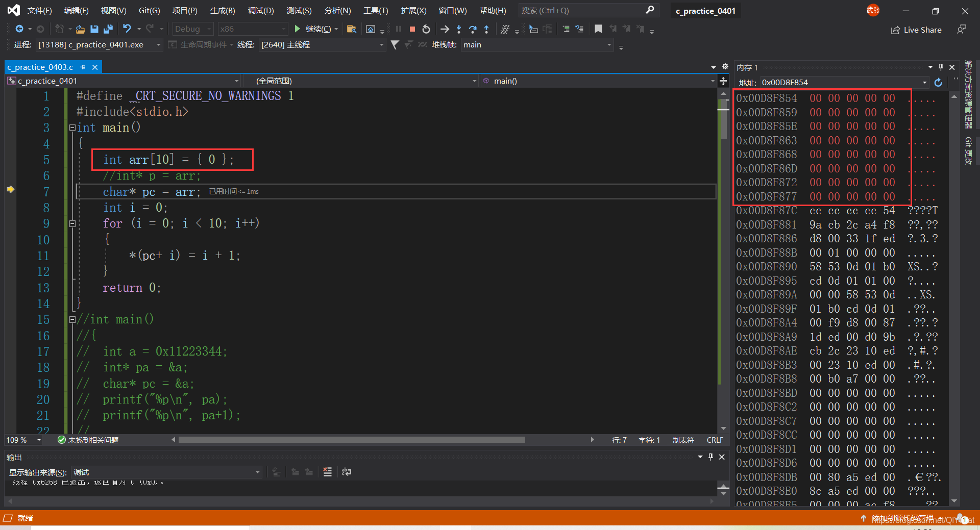
Task: Open the main() member dropdown
Action: 598,81
